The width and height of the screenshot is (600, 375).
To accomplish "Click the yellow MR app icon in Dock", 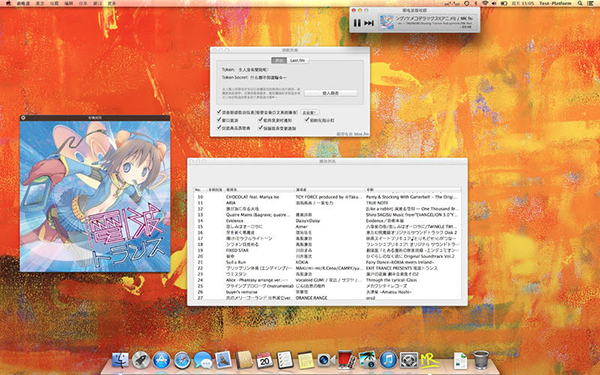I will coord(430,361).
